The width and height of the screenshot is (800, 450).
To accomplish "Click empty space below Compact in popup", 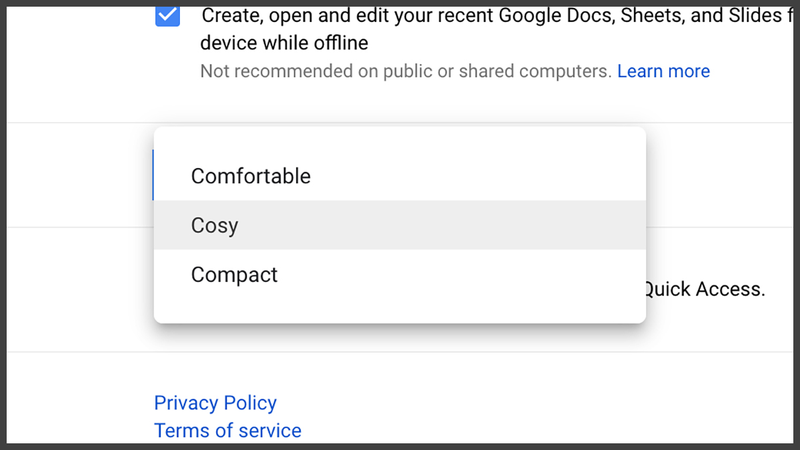I will [x=399, y=310].
